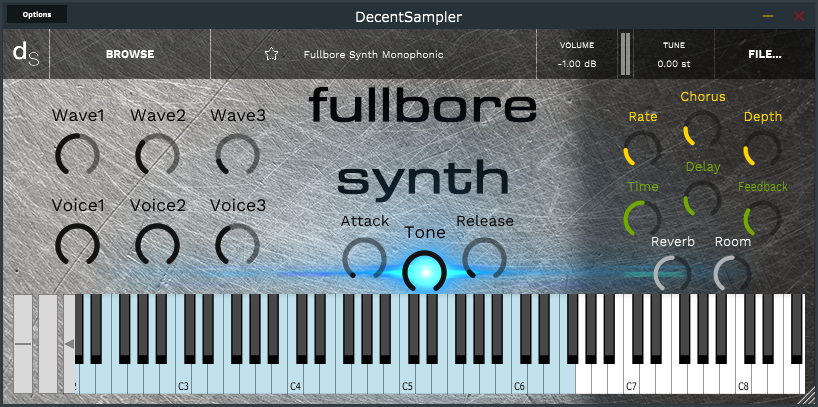Open the Options menu
Image resolution: width=818 pixels, height=407 pixels.
coord(37,14)
